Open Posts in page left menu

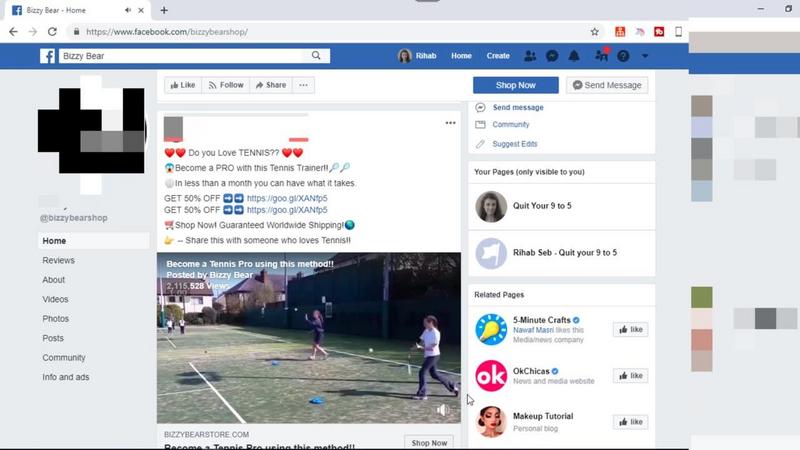pos(53,338)
